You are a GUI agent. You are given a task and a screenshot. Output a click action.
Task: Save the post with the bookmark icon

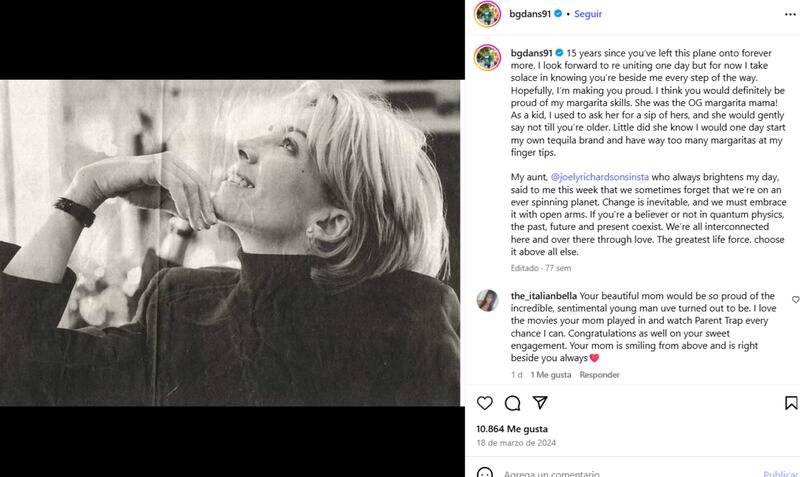coord(791,403)
